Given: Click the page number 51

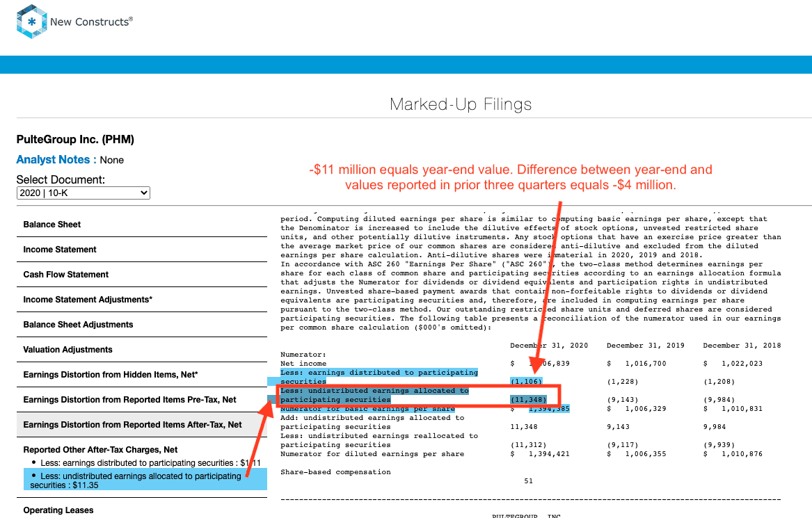Looking at the screenshot, I should pyautogui.click(x=528, y=481).
